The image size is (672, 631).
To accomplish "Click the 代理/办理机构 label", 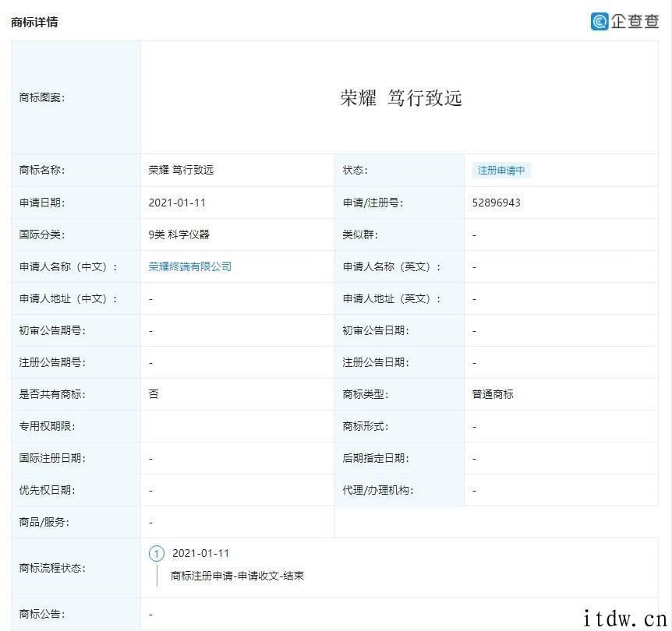I will [x=378, y=490].
